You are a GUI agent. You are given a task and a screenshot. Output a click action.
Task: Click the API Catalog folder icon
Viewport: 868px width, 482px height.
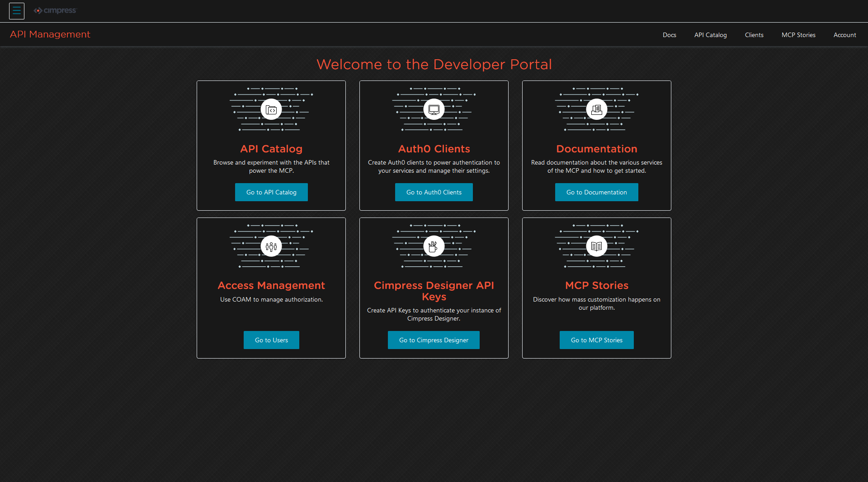[271, 109]
